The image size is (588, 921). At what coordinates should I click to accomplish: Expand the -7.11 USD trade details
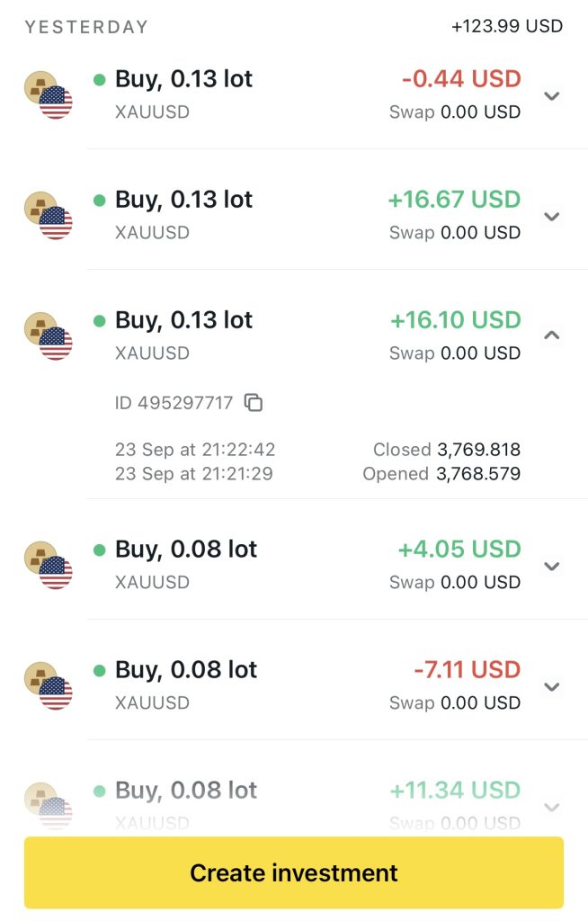553,686
